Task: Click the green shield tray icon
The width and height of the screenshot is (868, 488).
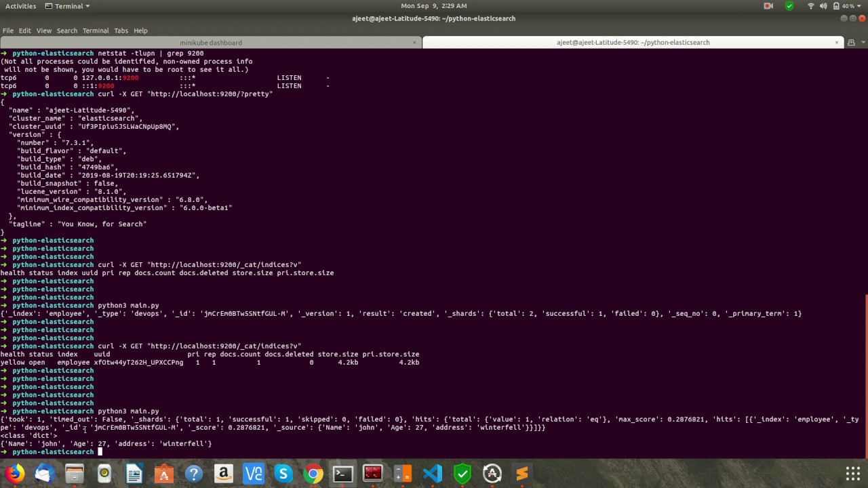Action: tap(789, 6)
